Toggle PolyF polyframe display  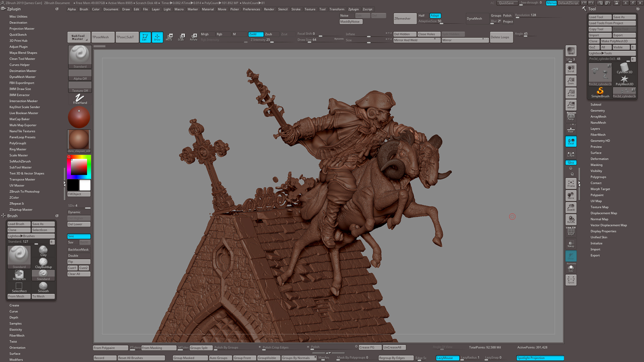pos(571,232)
